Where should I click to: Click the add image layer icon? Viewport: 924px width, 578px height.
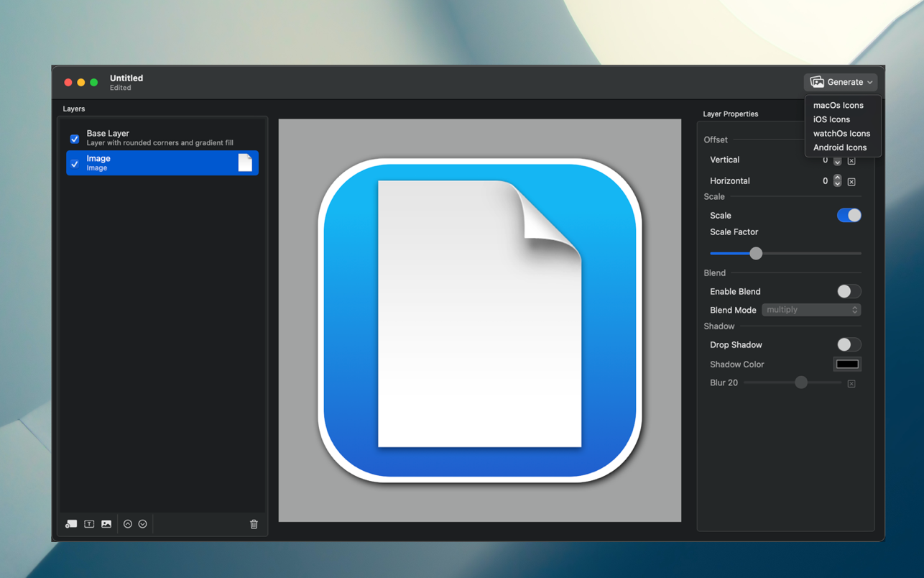[106, 524]
